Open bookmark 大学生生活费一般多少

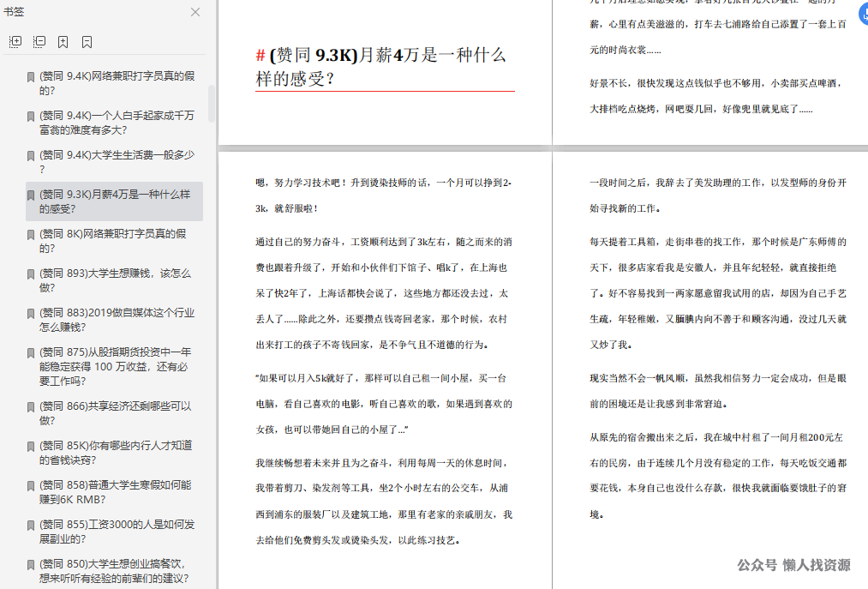[117, 162]
